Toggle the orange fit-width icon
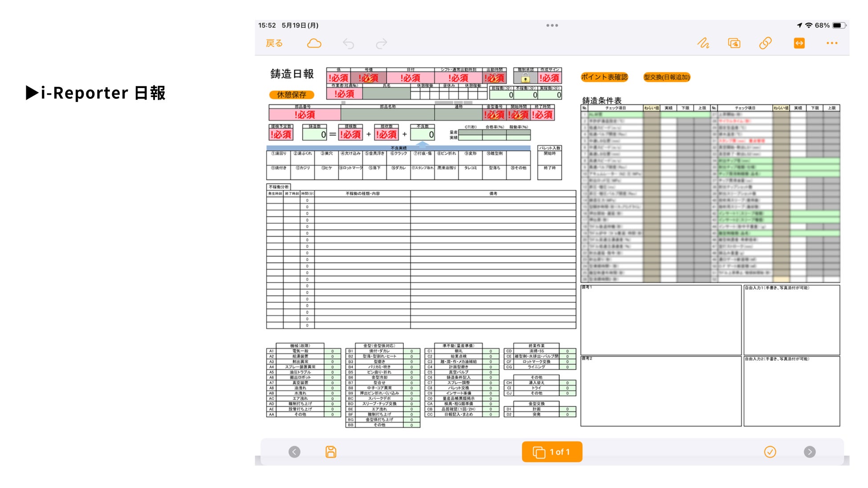Screen dimensions: 868x488 coord(799,43)
